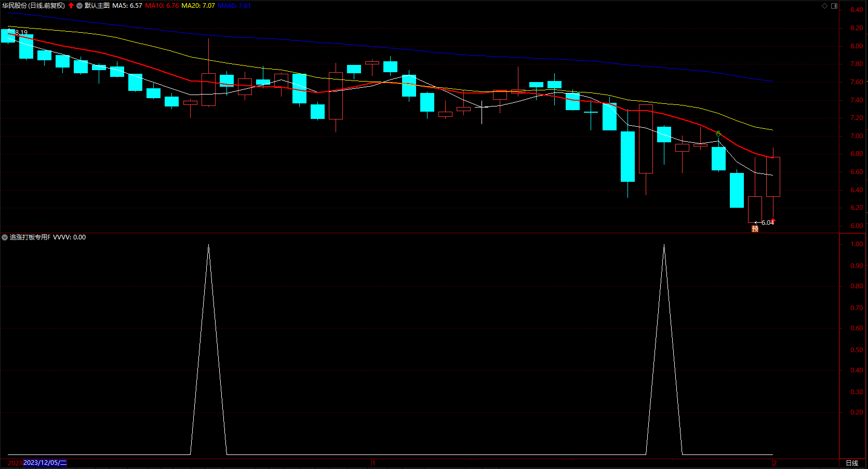This screenshot has height=469, width=868.
Task: Click the small green arrow marker near 7.00
Action: pos(718,133)
